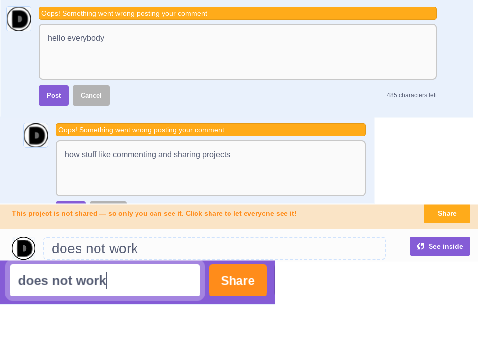This screenshot has width=480, height=360.
Task: Open the user avatar beside project title
Action: click(x=23, y=248)
